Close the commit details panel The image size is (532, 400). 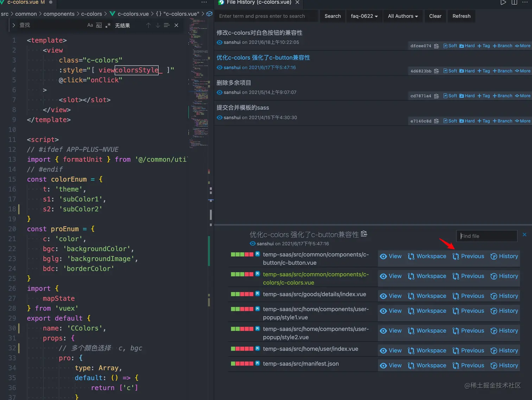click(x=524, y=234)
